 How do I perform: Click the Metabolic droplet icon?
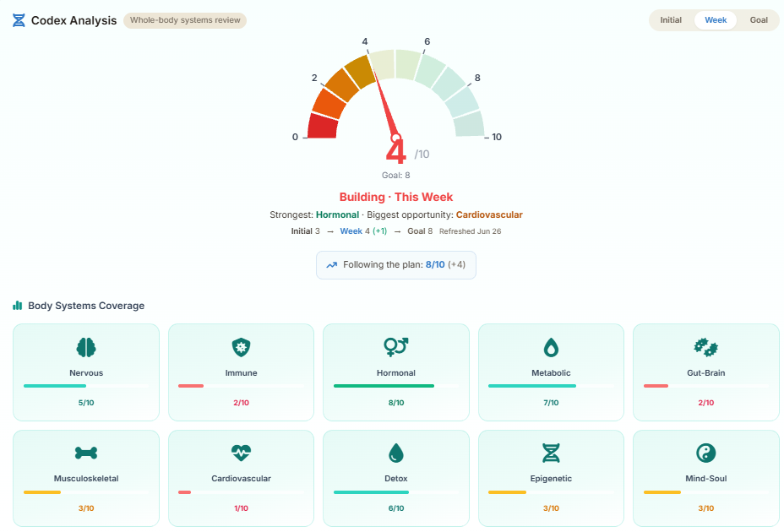[x=551, y=348]
